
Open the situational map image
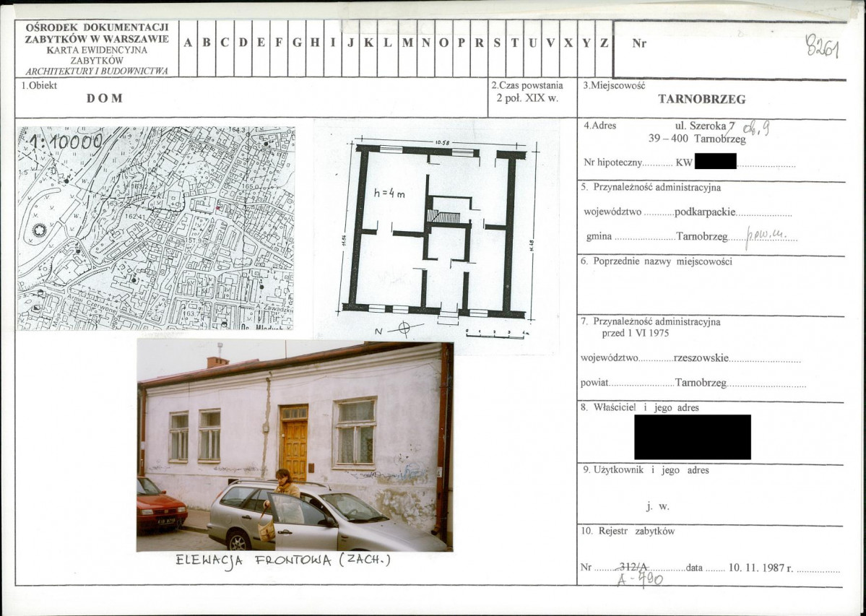(x=156, y=228)
